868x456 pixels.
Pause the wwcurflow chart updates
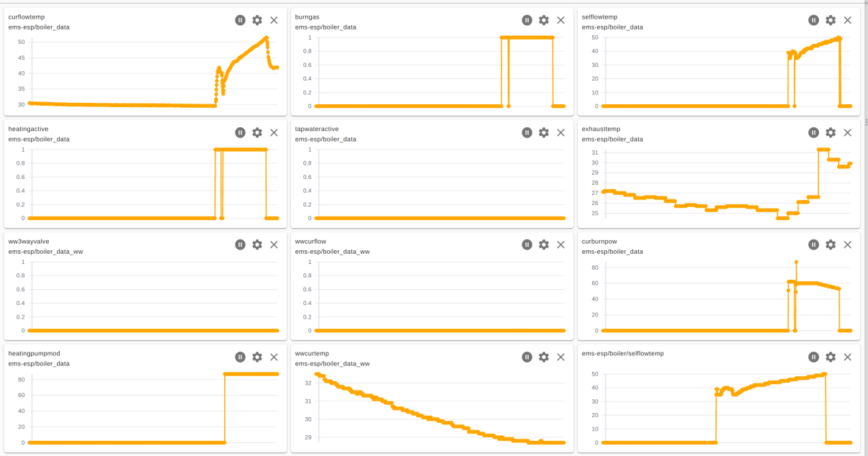527,245
